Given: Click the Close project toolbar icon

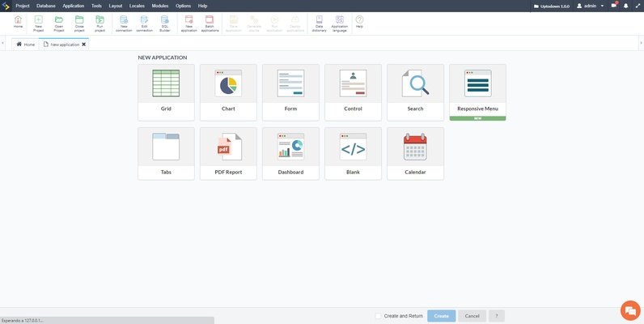Looking at the screenshot, I should point(79,23).
